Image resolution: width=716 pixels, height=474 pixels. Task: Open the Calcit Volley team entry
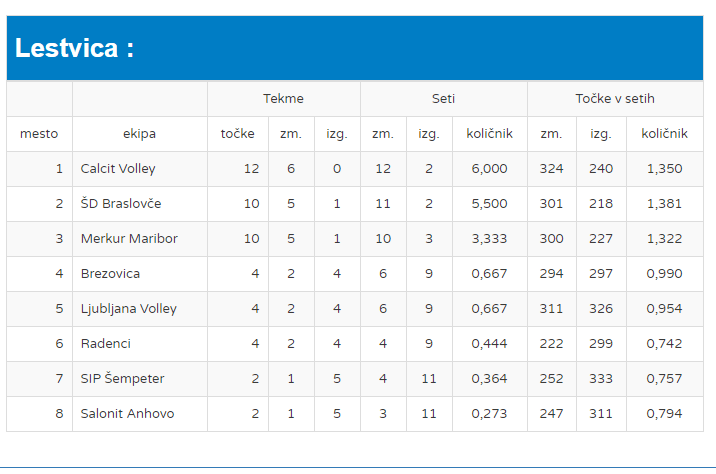118,168
